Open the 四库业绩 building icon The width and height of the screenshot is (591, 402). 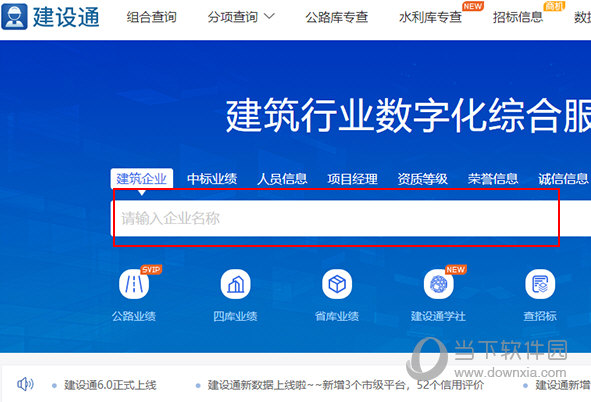236,284
